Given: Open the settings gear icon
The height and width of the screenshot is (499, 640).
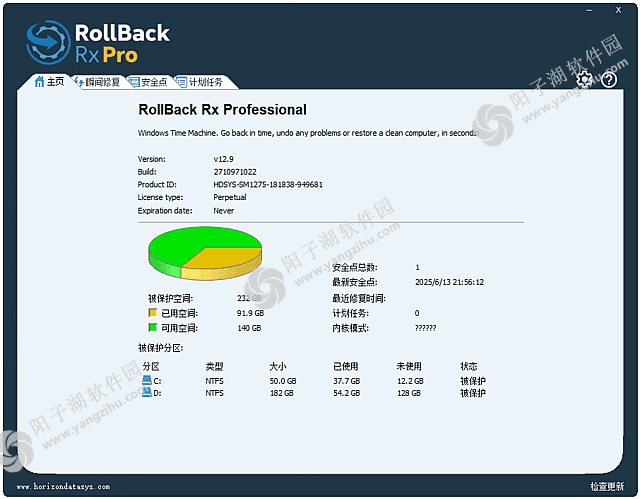Looking at the screenshot, I should 584,80.
